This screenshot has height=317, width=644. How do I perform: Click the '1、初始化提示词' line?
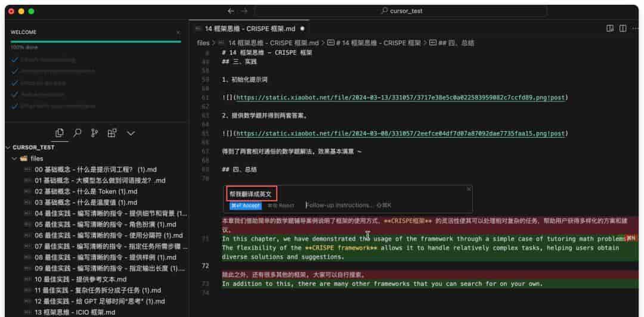[244, 80]
